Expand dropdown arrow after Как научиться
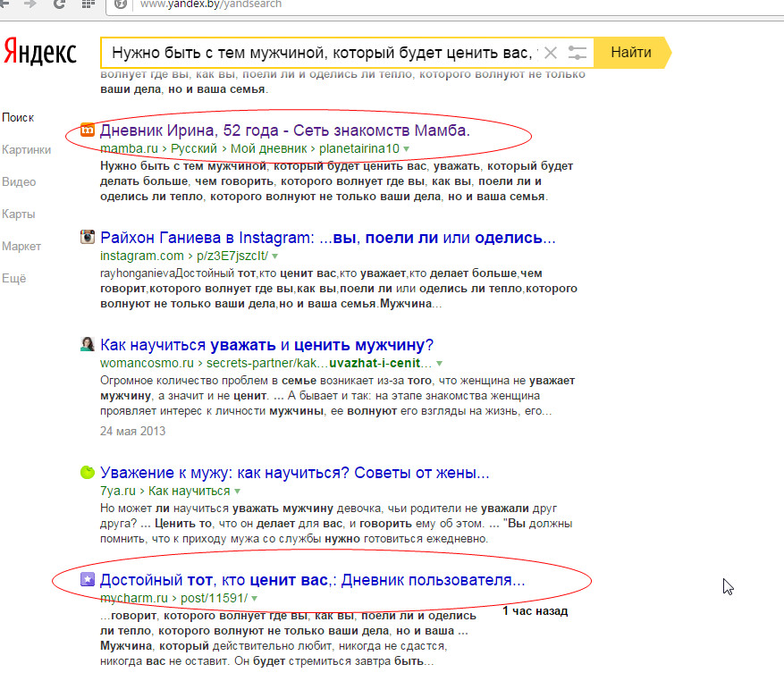Viewport: 784px width, 681px height. point(237,491)
